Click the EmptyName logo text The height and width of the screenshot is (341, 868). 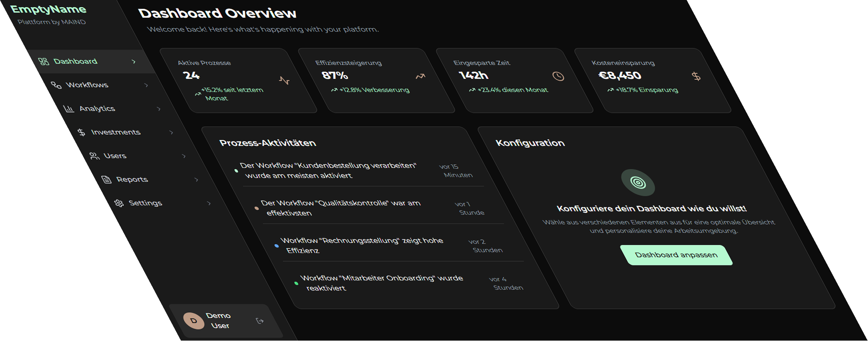click(x=48, y=10)
